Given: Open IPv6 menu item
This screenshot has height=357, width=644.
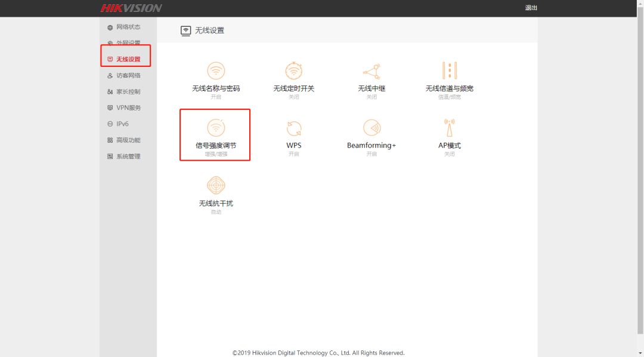Looking at the screenshot, I should pos(122,124).
